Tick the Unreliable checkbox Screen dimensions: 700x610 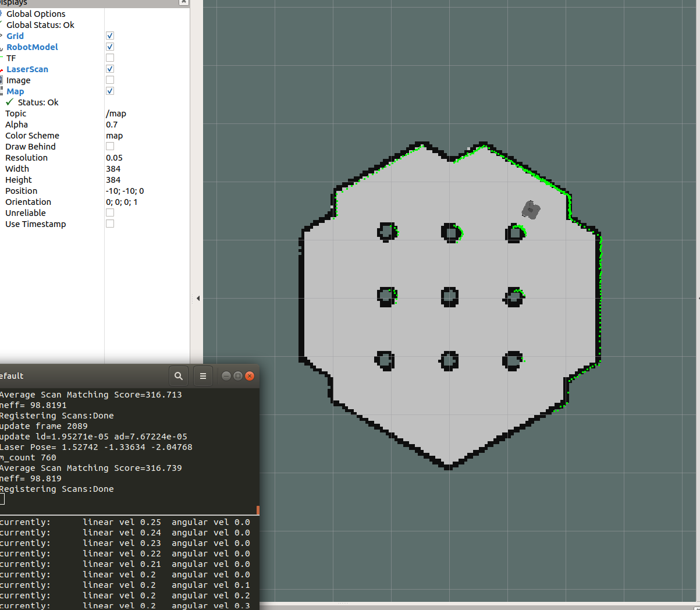click(x=110, y=213)
